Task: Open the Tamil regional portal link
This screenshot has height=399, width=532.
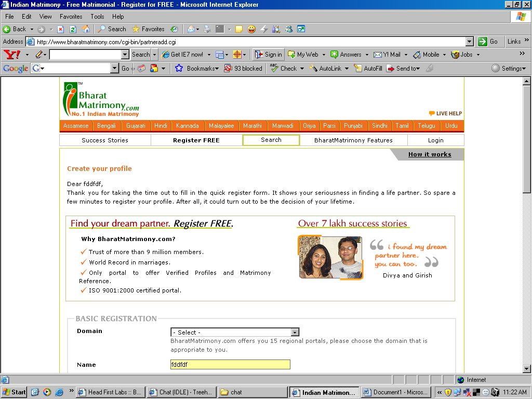Action: pos(402,126)
